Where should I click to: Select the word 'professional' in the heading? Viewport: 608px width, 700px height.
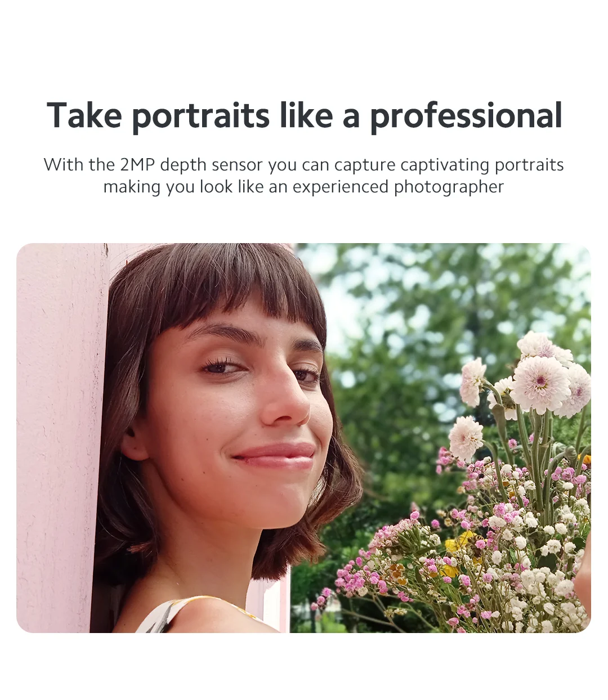466,116
